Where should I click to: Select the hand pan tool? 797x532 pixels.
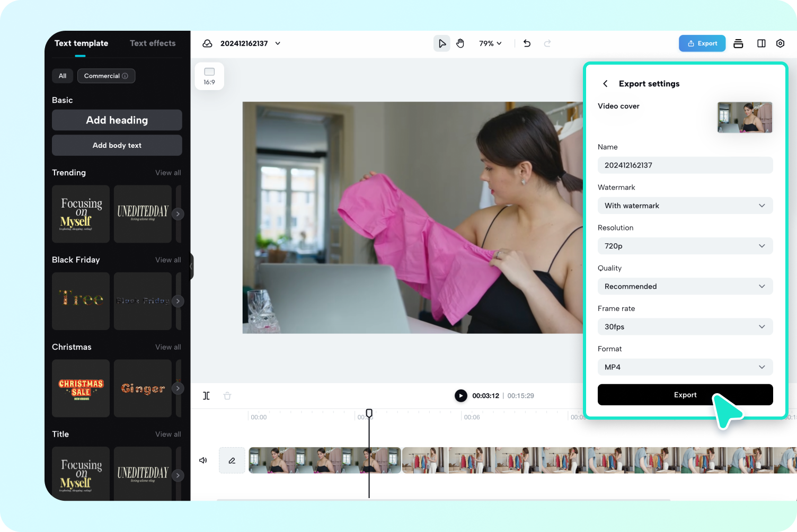pyautogui.click(x=460, y=43)
